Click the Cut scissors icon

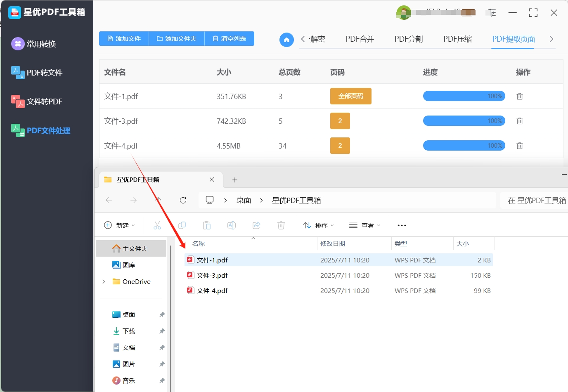(x=157, y=225)
